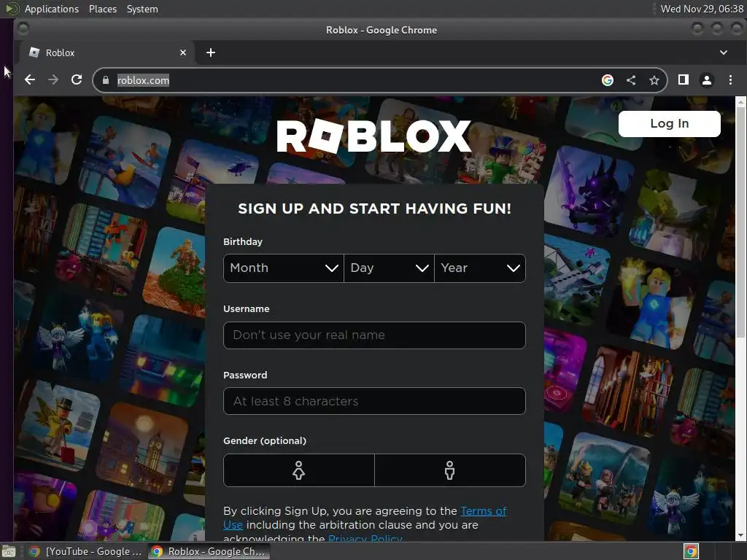Viewport: 747px width, 560px height.
Task: Click the browser forward arrow
Action: coord(53,80)
